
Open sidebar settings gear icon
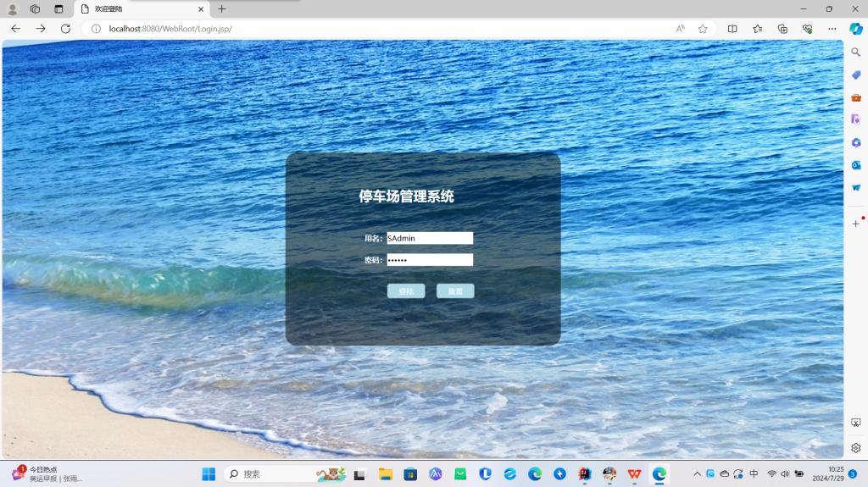856,448
